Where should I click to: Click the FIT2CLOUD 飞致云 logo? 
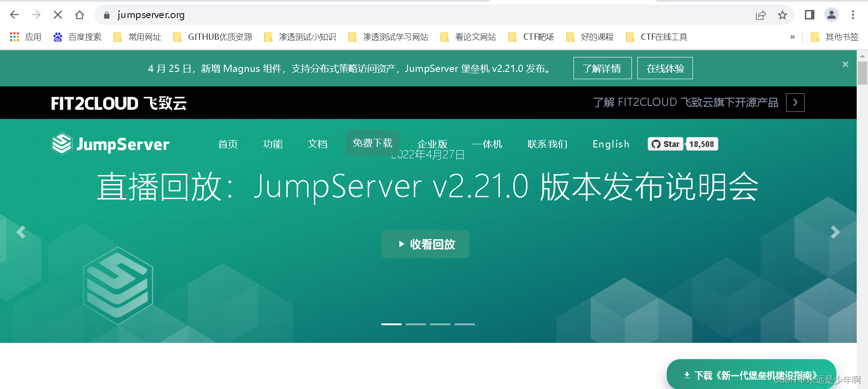click(119, 103)
